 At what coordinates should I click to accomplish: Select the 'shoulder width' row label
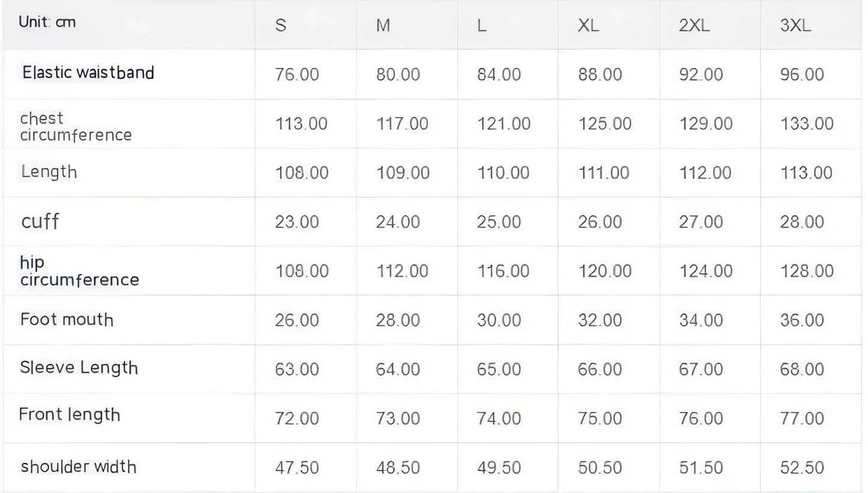point(79,467)
